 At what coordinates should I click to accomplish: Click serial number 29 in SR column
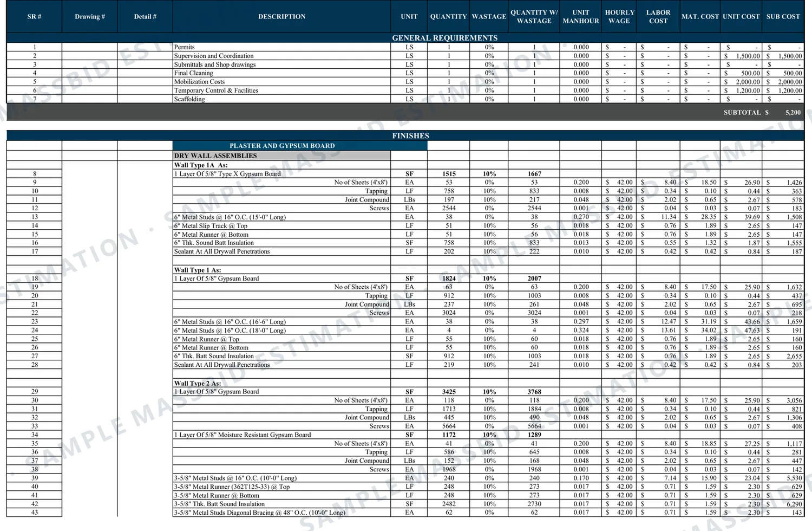pyautogui.click(x=35, y=392)
